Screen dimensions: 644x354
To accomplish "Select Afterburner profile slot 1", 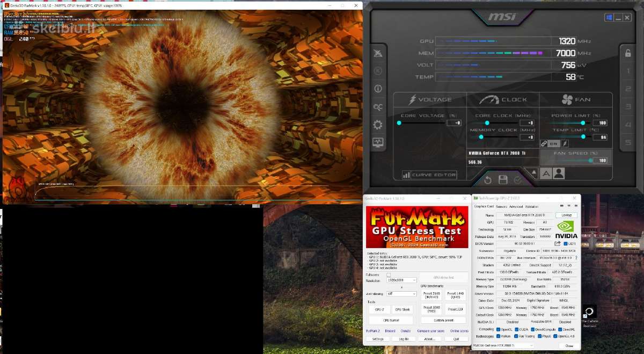I will click(x=627, y=71).
